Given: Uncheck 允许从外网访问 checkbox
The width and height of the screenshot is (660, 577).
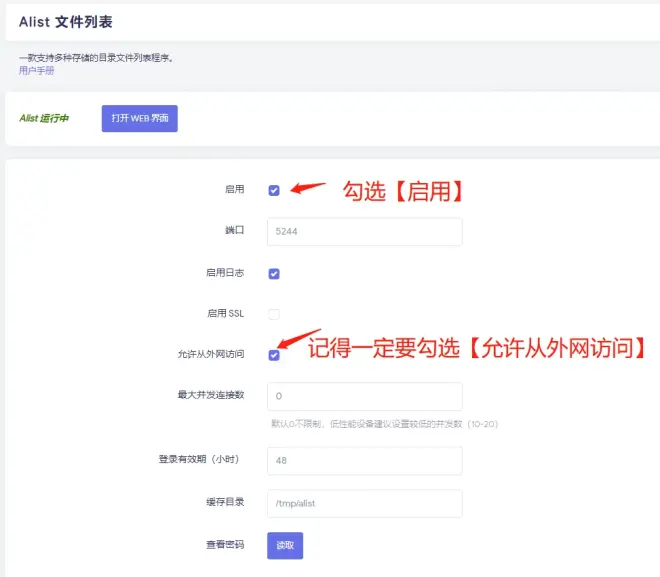Looking at the screenshot, I should [274, 355].
